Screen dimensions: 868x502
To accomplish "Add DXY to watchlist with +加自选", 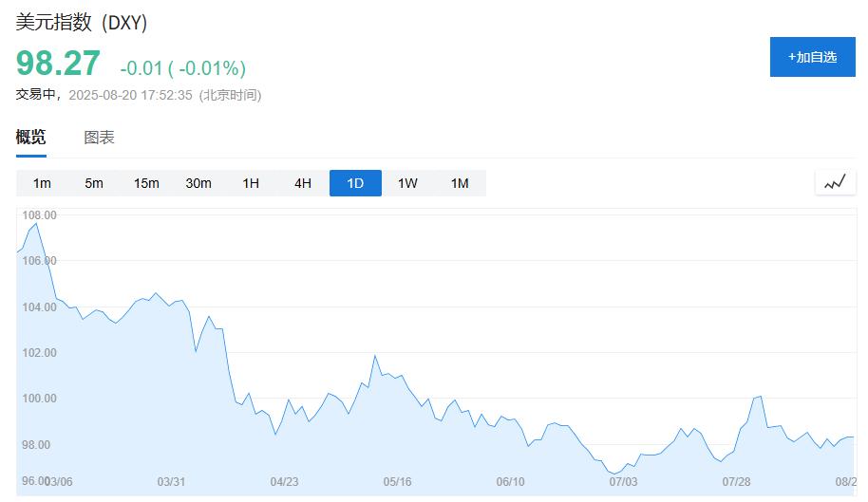I will pos(812,57).
